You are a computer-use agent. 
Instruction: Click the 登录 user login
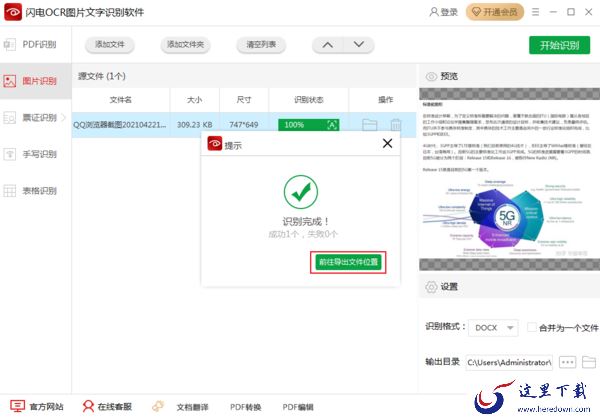(x=443, y=12)
